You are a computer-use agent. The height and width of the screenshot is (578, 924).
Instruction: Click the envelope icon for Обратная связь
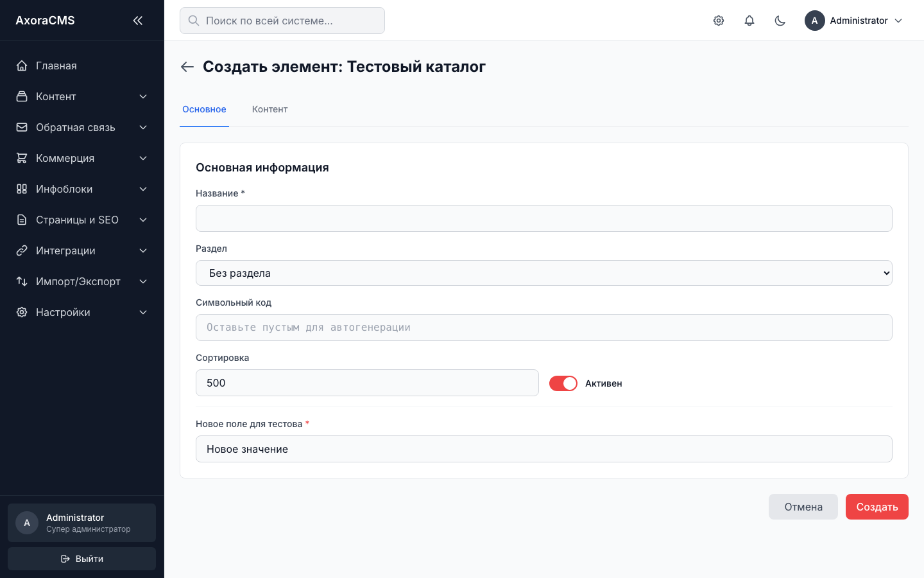click(x=22, y=127)
